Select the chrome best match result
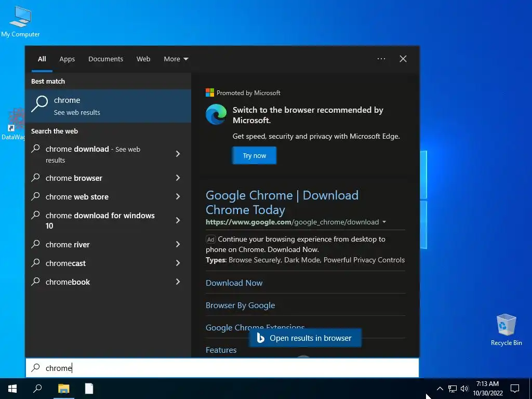The width and height of the screenshot is (532, 399). (108, 106)
